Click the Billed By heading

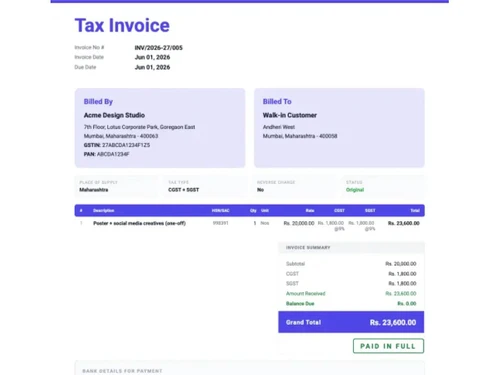(98, 102)
